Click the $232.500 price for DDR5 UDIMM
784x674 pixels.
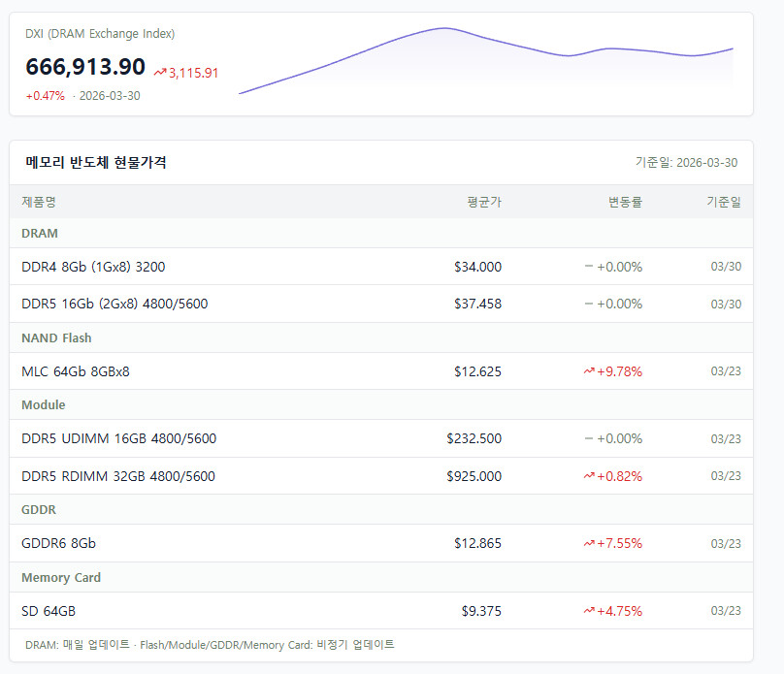point(474,438)
